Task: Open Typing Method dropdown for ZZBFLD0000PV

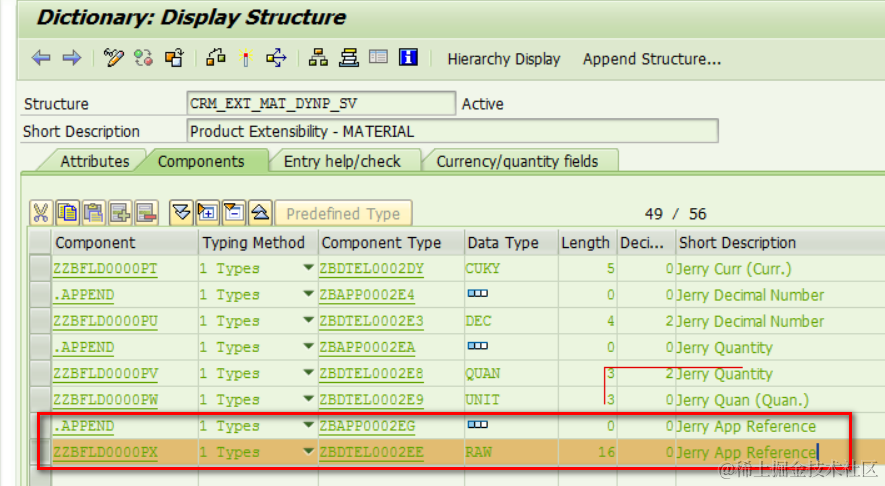Action: (308, 373)
